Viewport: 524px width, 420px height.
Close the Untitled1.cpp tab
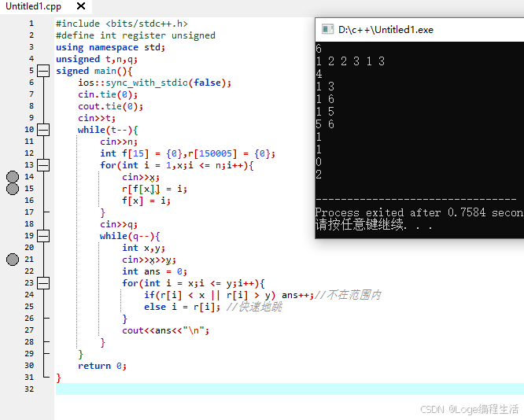tap(81, 6)
